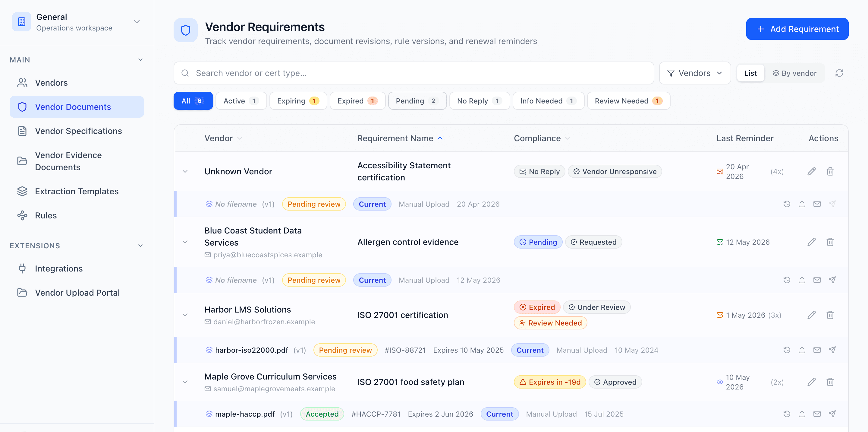The image size is (868, 432).
Task: Open Integrations page
Action: [77, 268]
